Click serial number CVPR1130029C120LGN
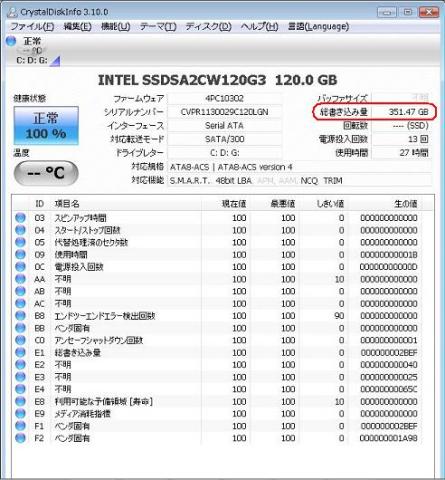This screenshot has height=480, width=445. pyautogui.click(x=224, y=112)
